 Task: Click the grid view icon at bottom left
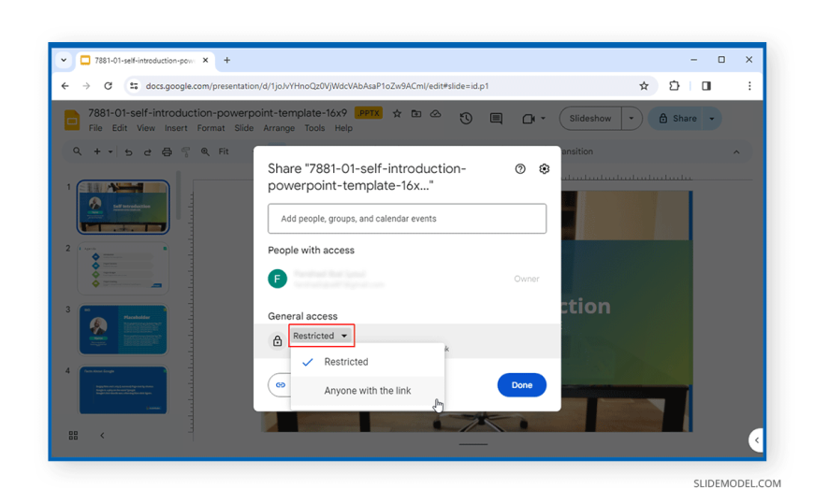point(73,436)
